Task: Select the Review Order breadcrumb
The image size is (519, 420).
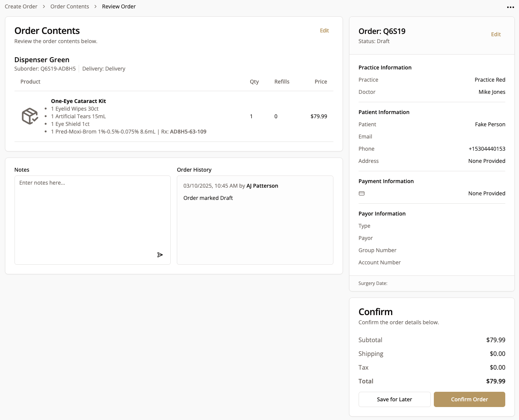Action: point(119,6)
